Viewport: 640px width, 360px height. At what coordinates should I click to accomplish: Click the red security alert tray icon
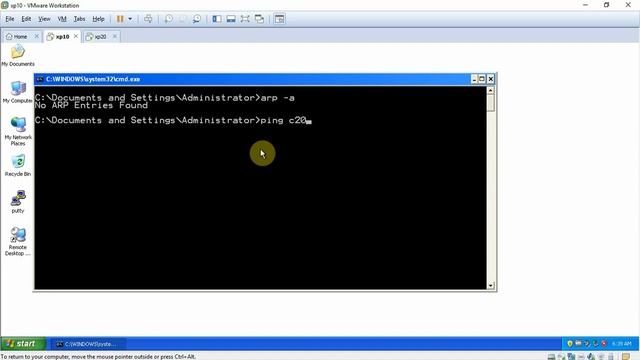(x=604, y=344)
